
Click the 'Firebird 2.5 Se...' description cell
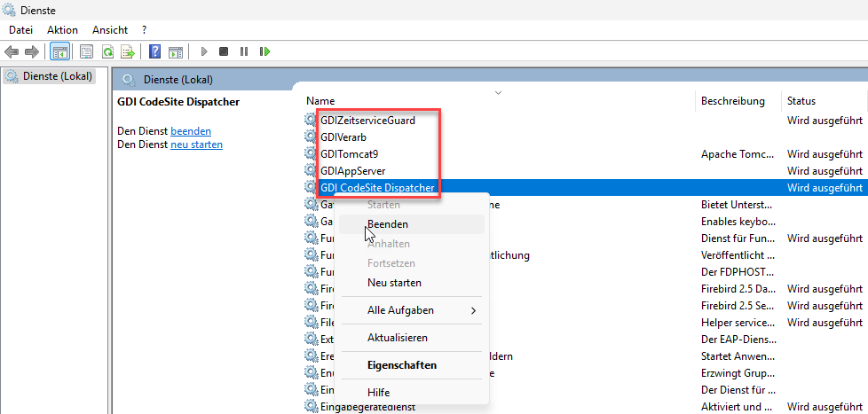(736, 306)
